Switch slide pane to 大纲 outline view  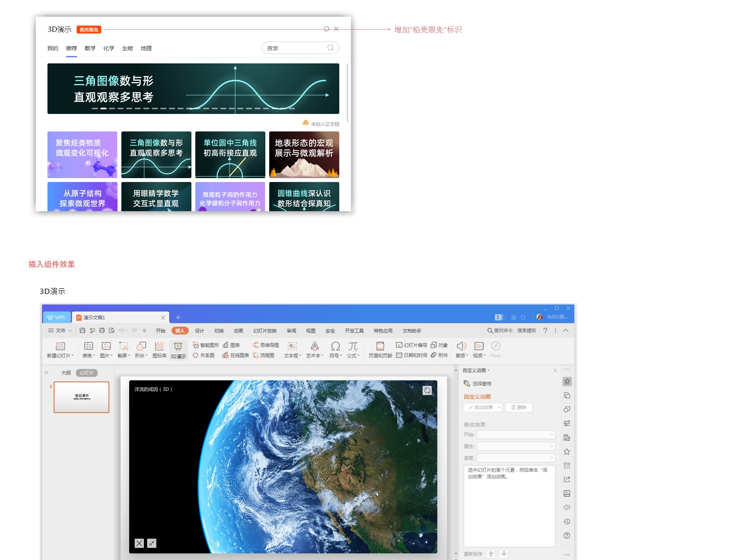click(x=66, y=373)
